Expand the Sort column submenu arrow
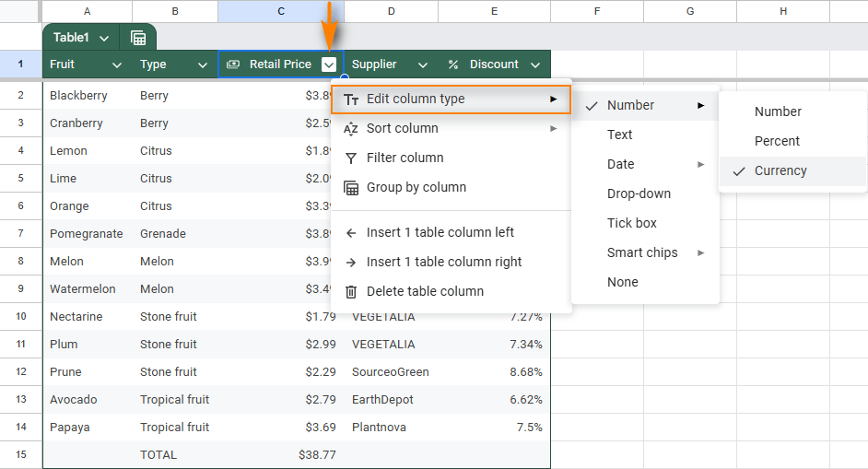Screen dimensions: 868x469 [553, 128]
